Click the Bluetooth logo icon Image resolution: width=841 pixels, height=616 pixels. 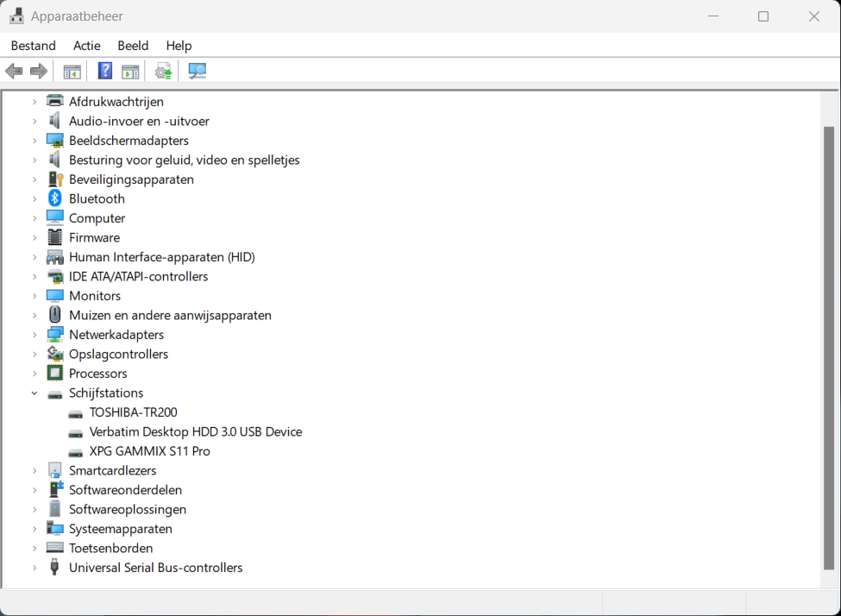click(54, 198)
